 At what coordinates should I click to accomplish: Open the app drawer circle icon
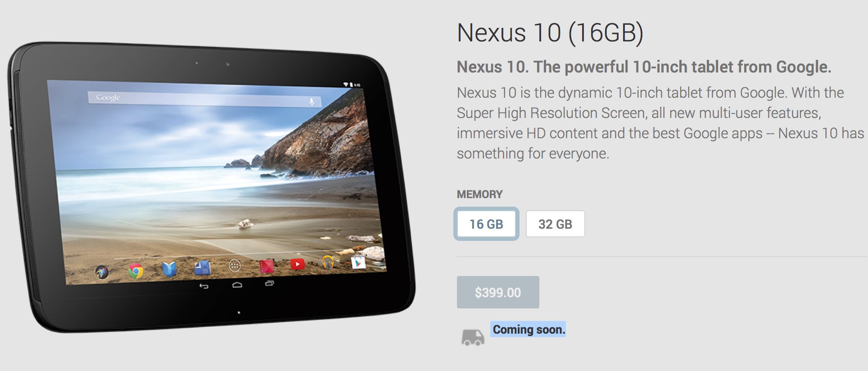(x=235, y=266)
